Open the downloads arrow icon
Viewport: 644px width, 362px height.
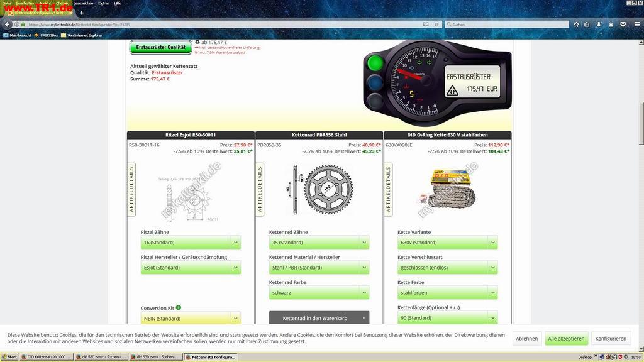coord(599,25)
